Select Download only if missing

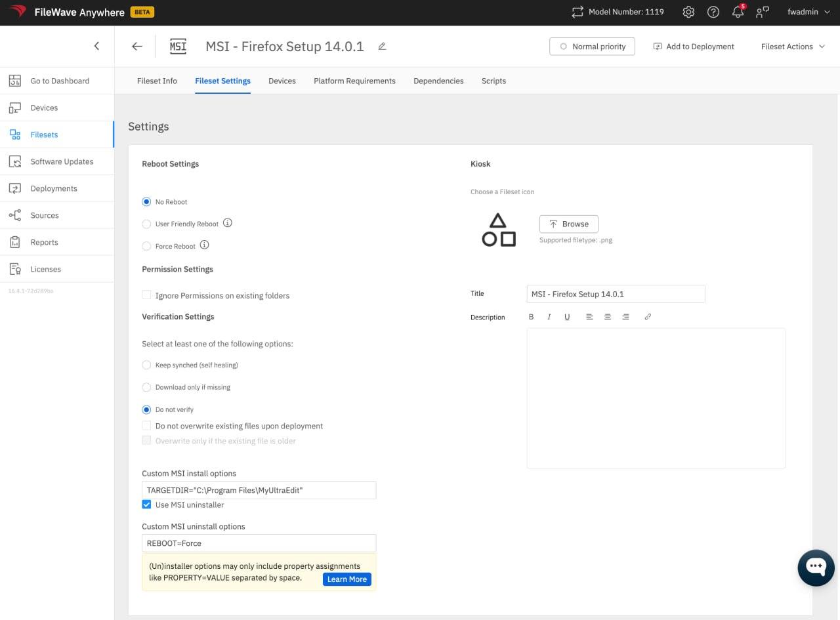point(146,387)
